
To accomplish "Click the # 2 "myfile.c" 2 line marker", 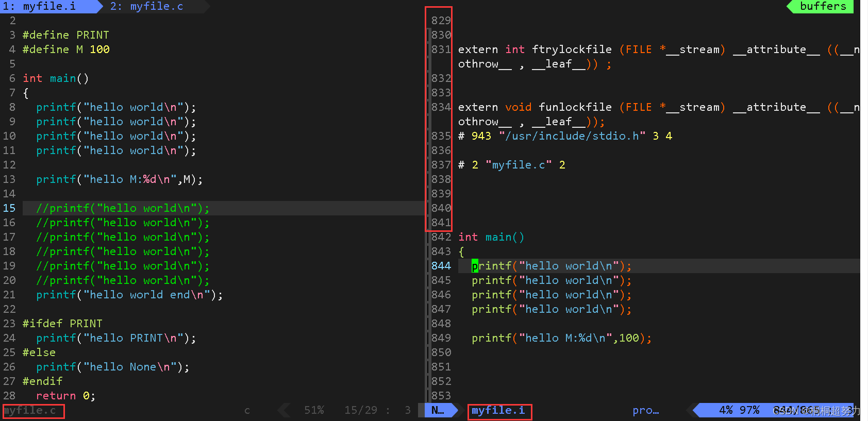I will (x=512, y=165).
